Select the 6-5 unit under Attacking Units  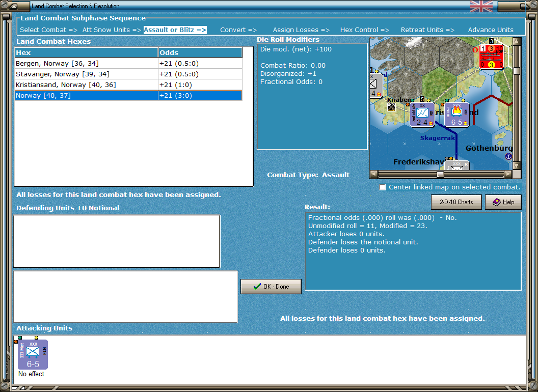click(x=33, y=354)
